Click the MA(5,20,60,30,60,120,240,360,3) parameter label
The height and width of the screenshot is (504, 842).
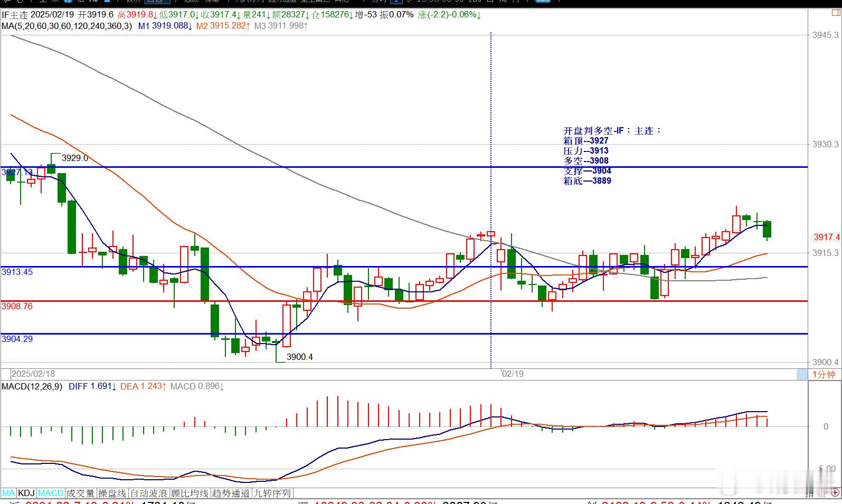tap(67, 25)
